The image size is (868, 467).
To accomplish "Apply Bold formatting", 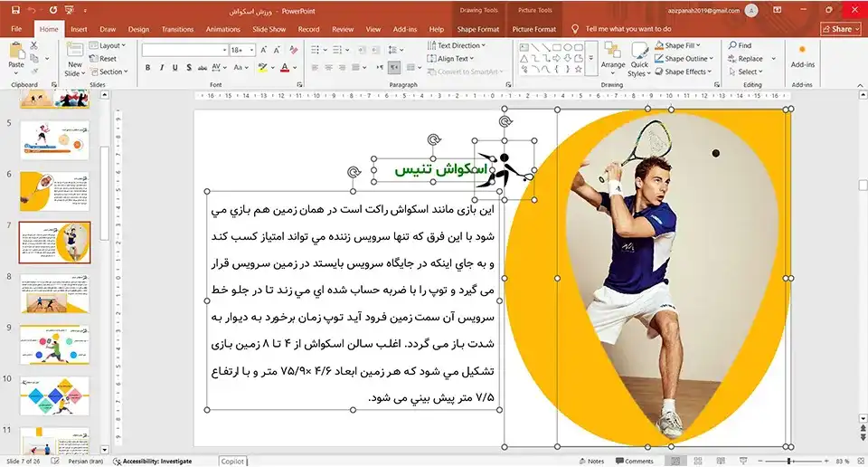I will pyautogui.click(x=147, y=68).
